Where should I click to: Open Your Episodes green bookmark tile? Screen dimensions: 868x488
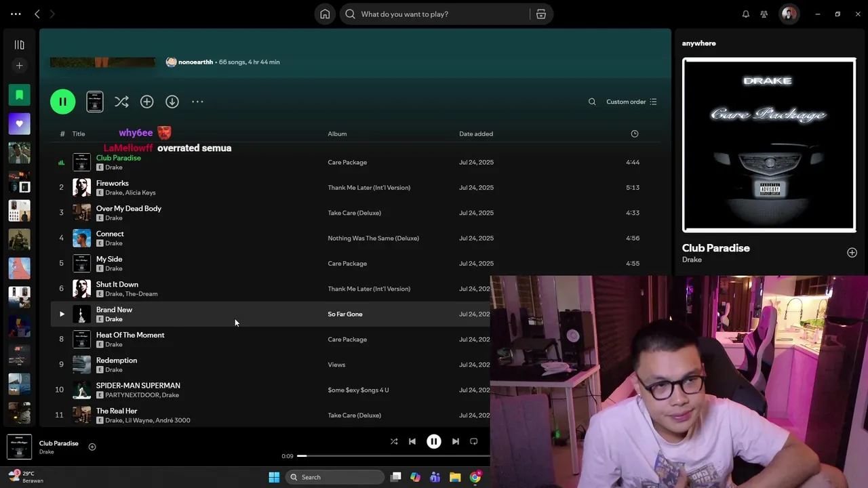point(19,95)
